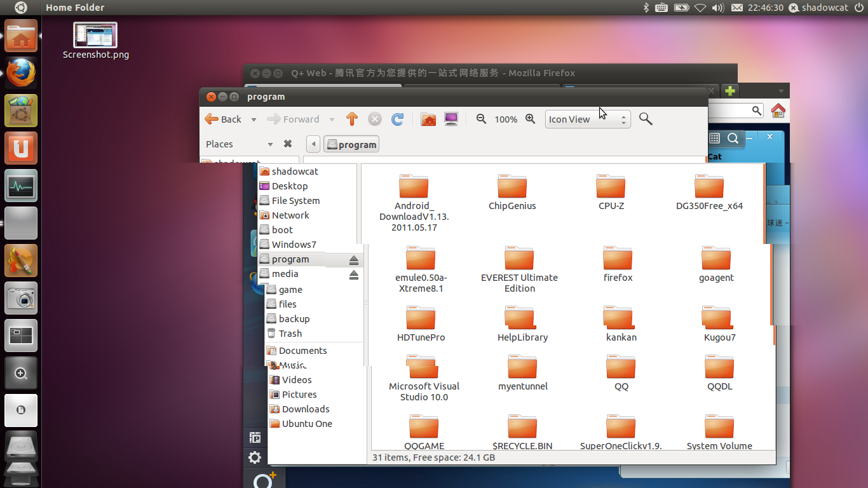Viewport: 868px width, 488px height.
Task: Open the volume indicator in top panel
Action: (718, 8)
